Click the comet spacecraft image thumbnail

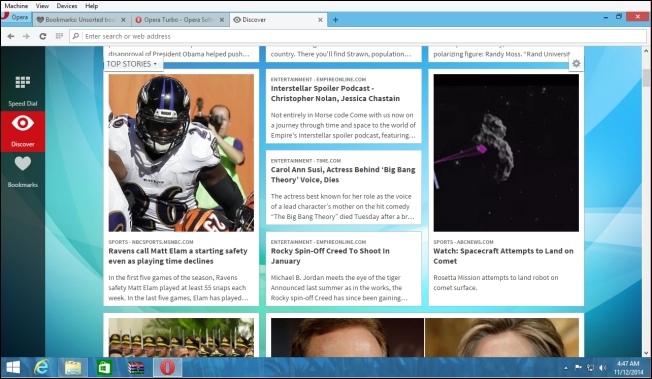tap(506, 153)
